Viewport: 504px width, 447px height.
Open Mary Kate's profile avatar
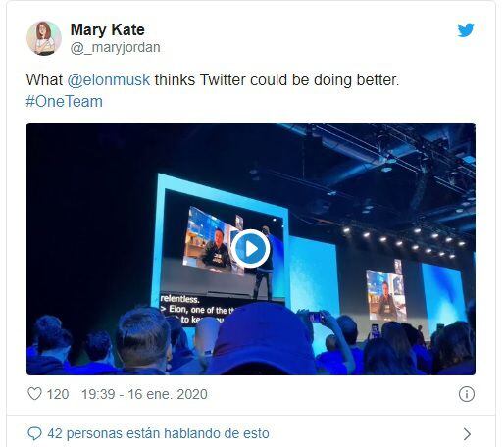pyautogui.click(x=44, y=38)
